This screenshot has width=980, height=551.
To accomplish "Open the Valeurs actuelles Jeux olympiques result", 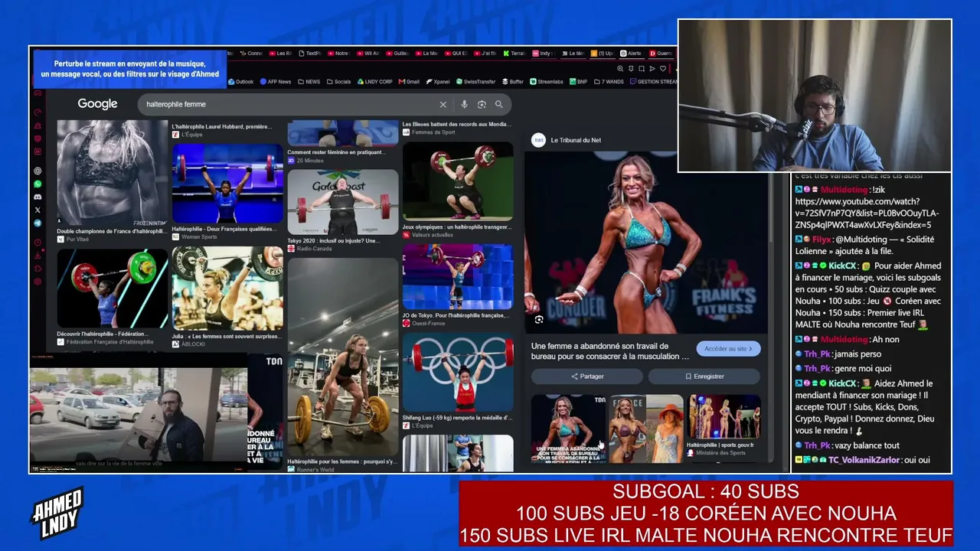I will (x=458, y=181).
